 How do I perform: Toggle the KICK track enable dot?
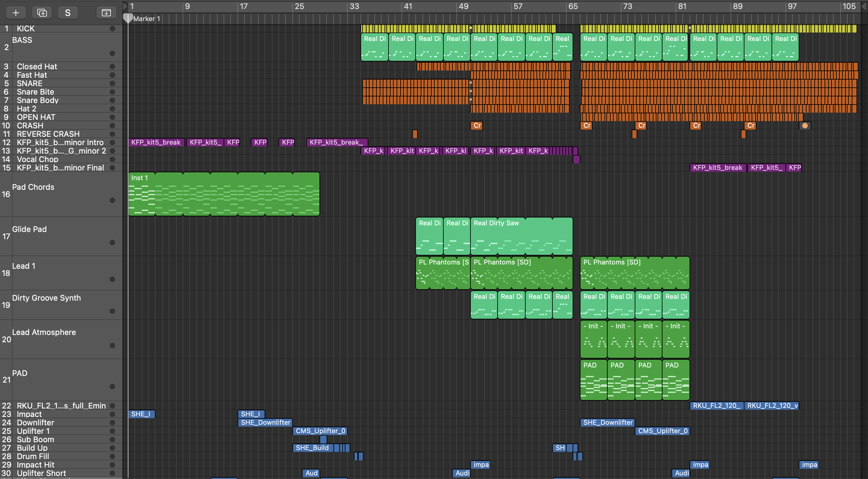[112, 29]
